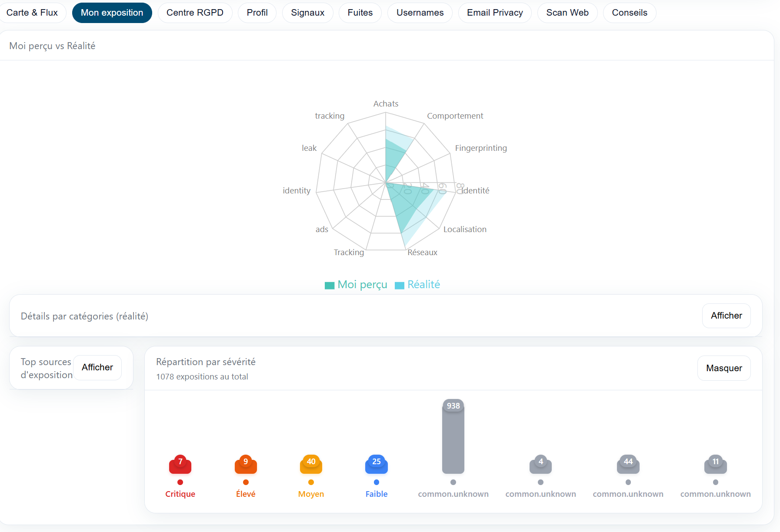Image resolution: width=780 pixels, height=532 pixels.
Task: Go to the Scan Web tab
Action: click(567, 13)
